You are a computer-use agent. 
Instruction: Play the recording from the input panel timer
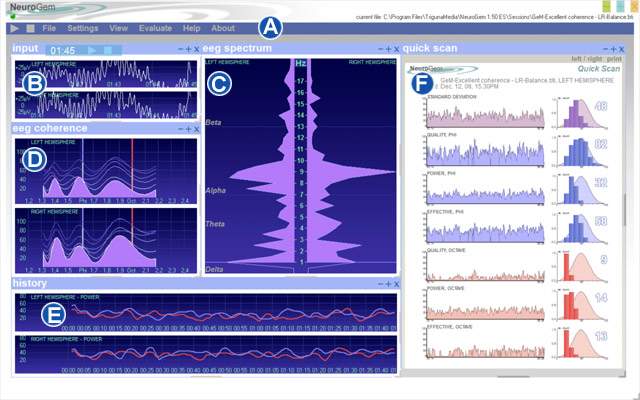click(92, 50)
